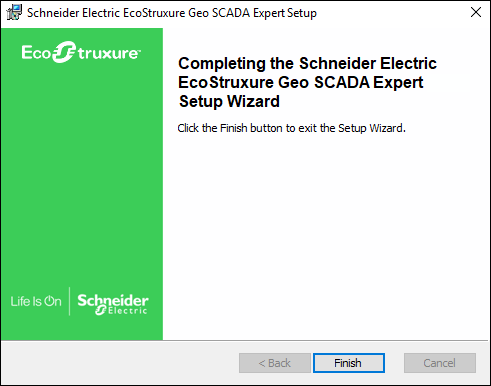The height and width of the screenshot is (386, 491).
Task: Click the blank white area below the instructions
Action: click(325, 233)
